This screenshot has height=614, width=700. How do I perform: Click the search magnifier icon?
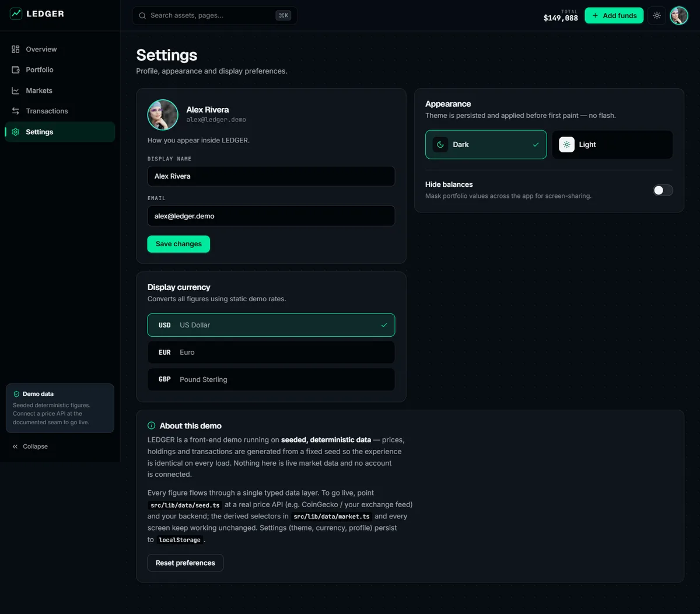tap(142, 15)
